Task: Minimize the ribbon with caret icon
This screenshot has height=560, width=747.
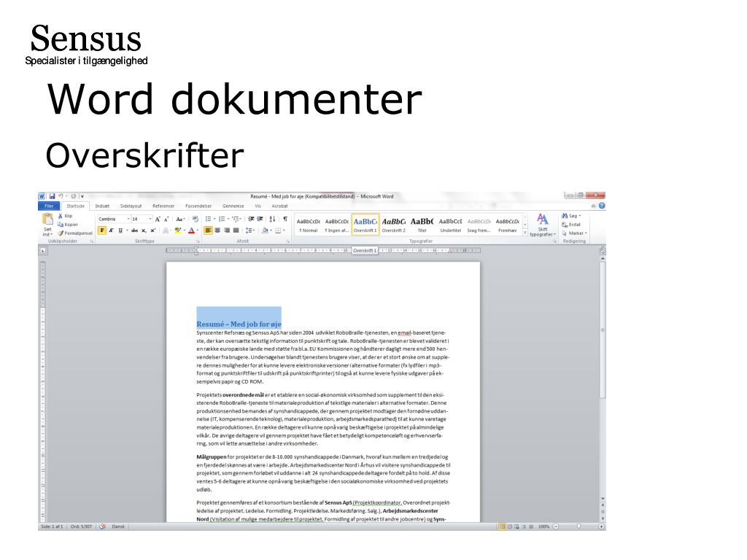Action: pos(594,206)
